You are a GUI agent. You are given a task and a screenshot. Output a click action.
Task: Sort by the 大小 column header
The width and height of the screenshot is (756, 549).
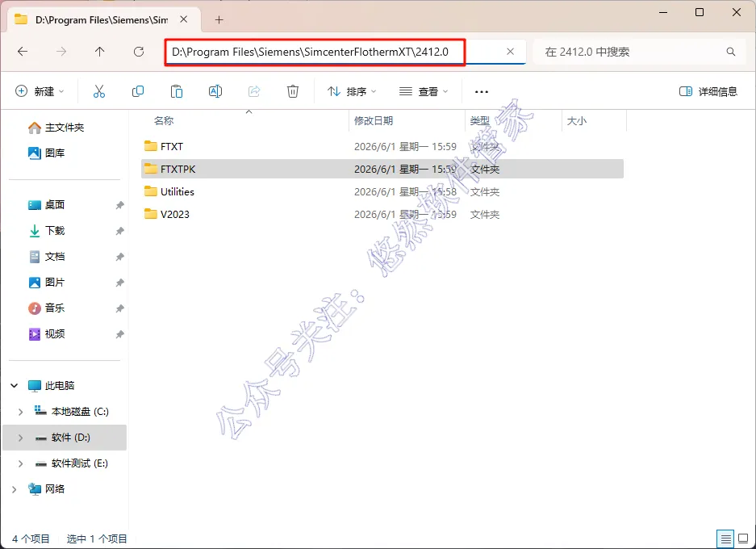(x=577, y=120)
